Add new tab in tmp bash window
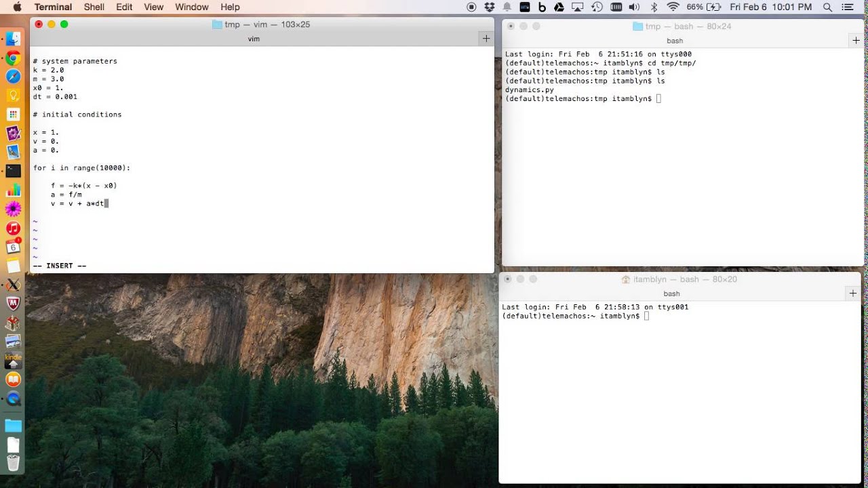 click(856, 41)
